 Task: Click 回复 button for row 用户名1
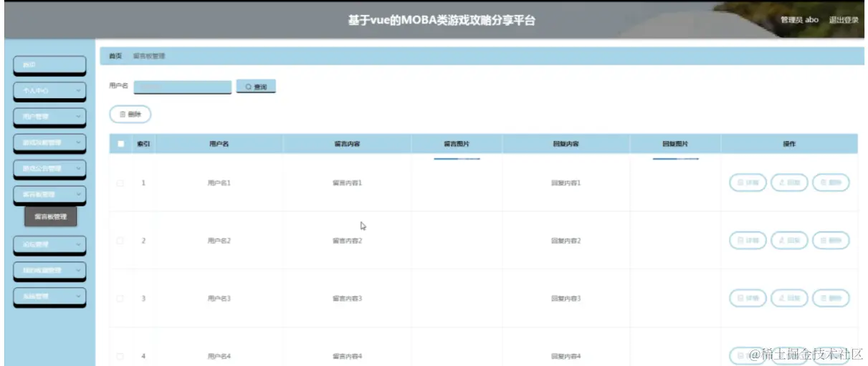tap(789, 183)
